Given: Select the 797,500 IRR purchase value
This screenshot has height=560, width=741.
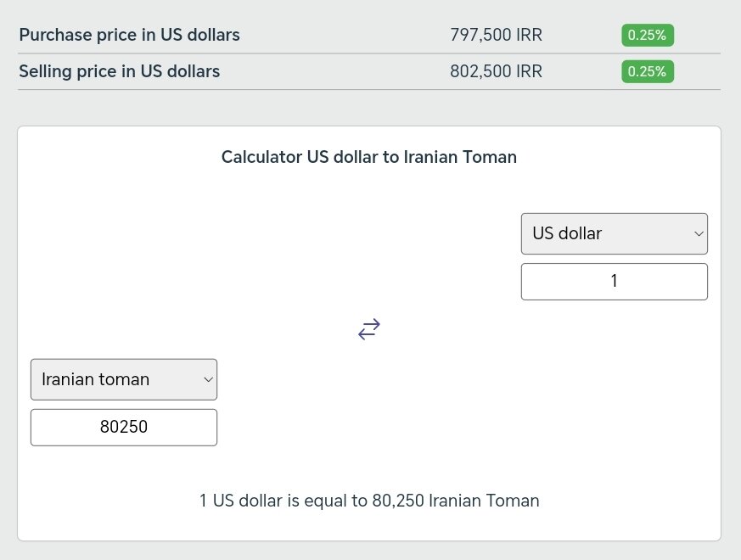Looking at the screenshot, I should coord(496,35).
